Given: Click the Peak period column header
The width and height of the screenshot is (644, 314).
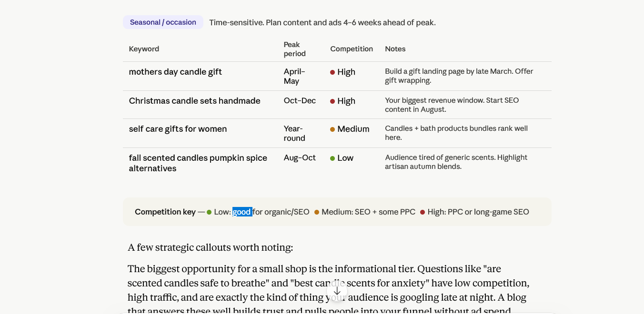Looking at the screenshot, I should tap(295, 49).
